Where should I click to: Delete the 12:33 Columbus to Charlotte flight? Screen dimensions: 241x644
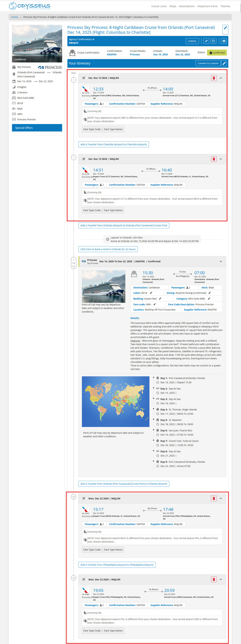click(213, 78)
